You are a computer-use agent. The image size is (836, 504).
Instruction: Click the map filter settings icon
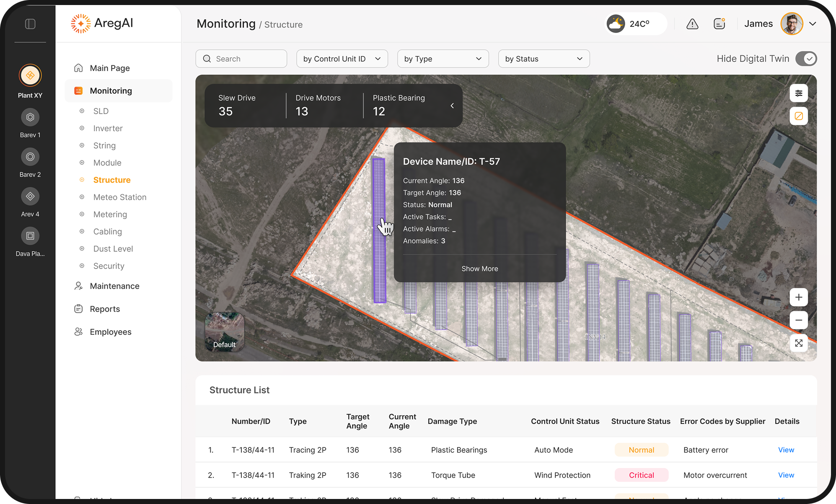tap(799, 93)
